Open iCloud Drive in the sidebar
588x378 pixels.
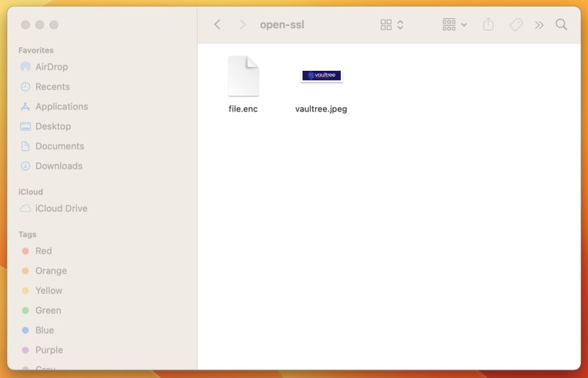[61, 208]
